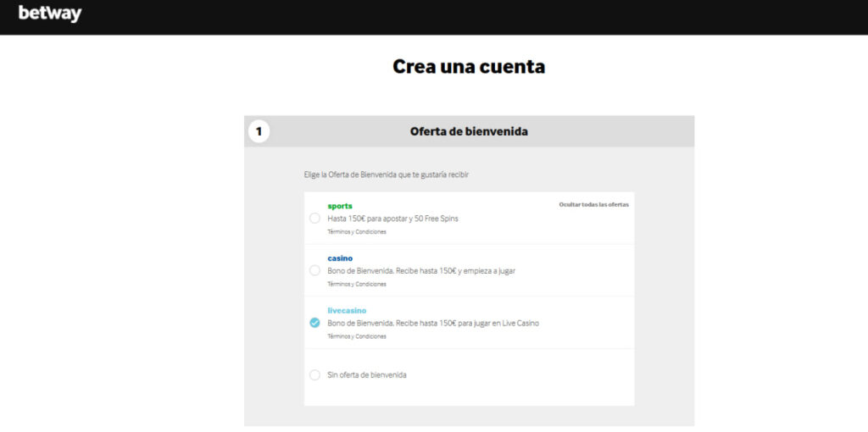Click the green sports offer title
The image size is (868, 432).
340,207
